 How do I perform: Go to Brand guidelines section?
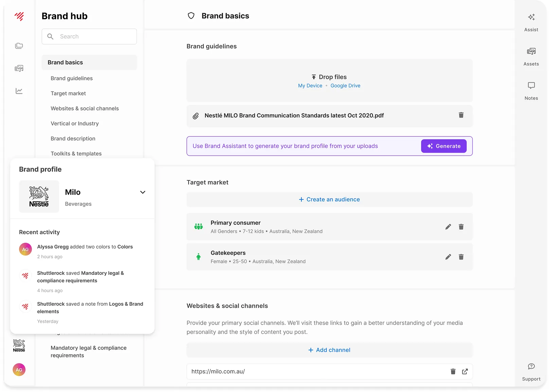(x=72, y=78)
